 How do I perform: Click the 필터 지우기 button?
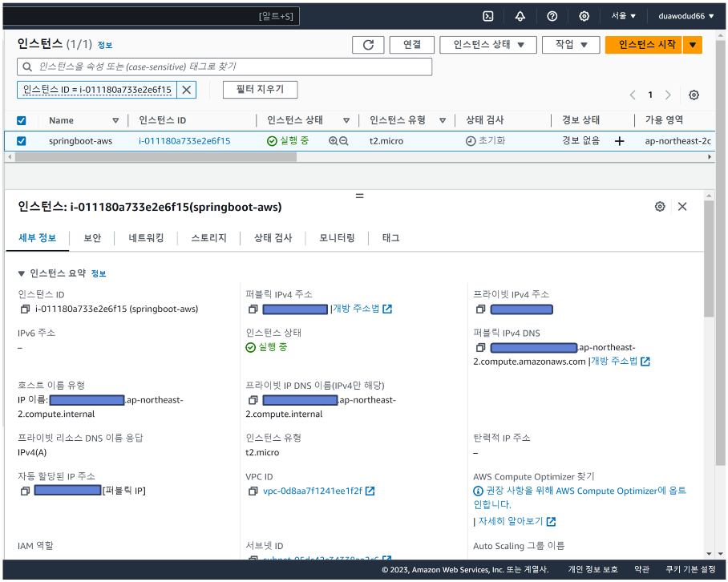tap(260, 90)
